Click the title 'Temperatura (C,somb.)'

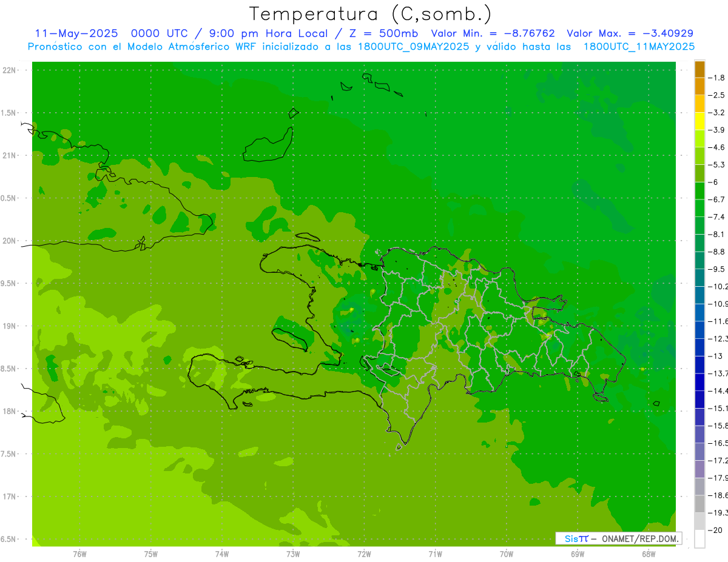point(371,14)
